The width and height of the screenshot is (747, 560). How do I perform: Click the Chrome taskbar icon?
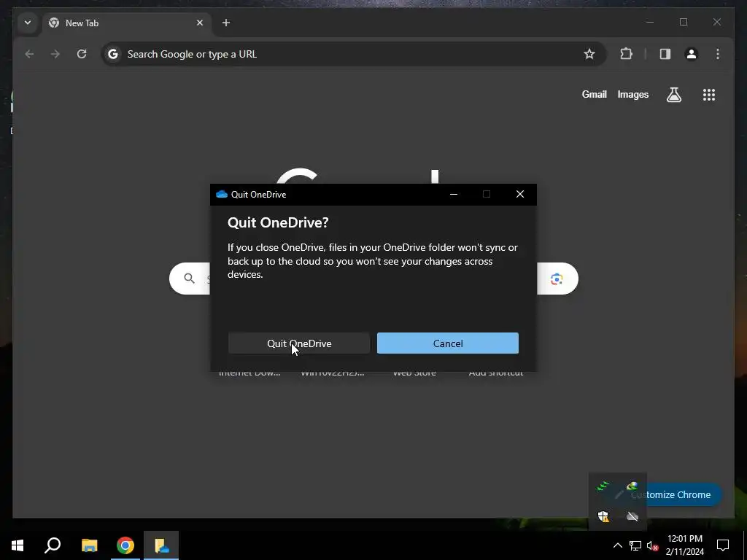point(125,545)
